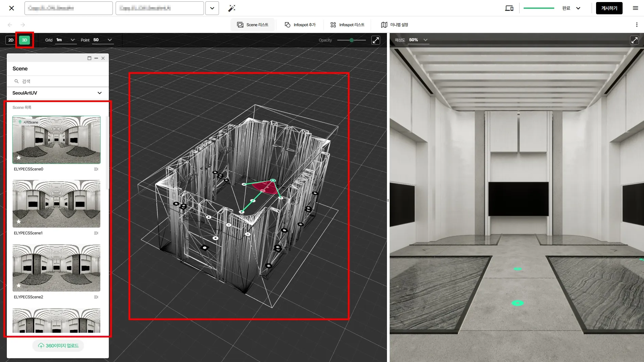Switch to 3D view mode
The height and width of the screenshot is (362, 644).
(24, 40)
